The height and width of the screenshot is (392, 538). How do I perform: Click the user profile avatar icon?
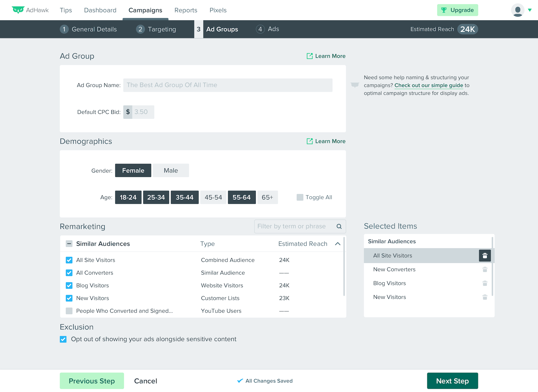pyautogui.click(x=518, y=10)
